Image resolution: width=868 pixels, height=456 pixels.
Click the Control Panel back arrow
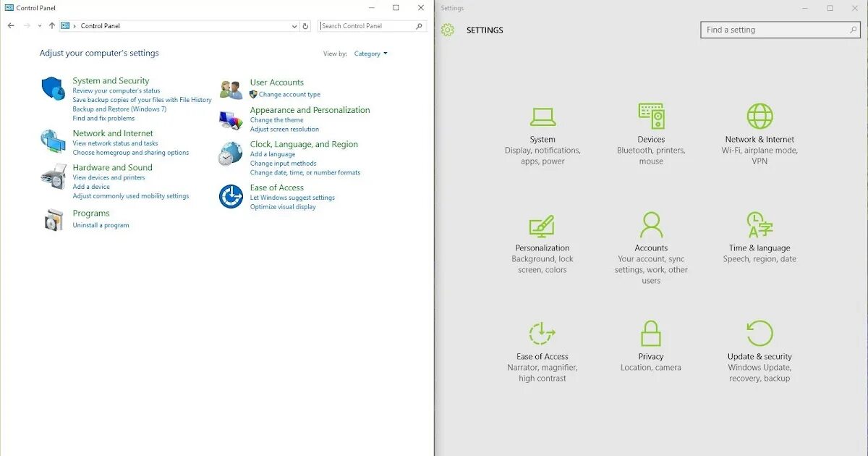click(11, 25)
